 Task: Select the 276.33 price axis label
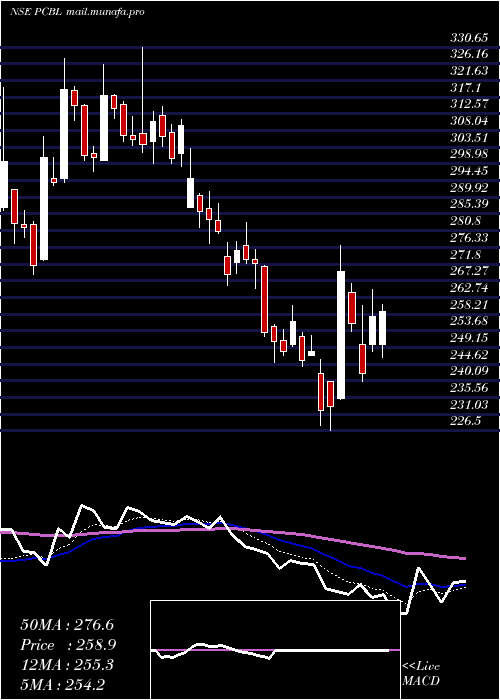pyautogui.click(x=468, y=238)
